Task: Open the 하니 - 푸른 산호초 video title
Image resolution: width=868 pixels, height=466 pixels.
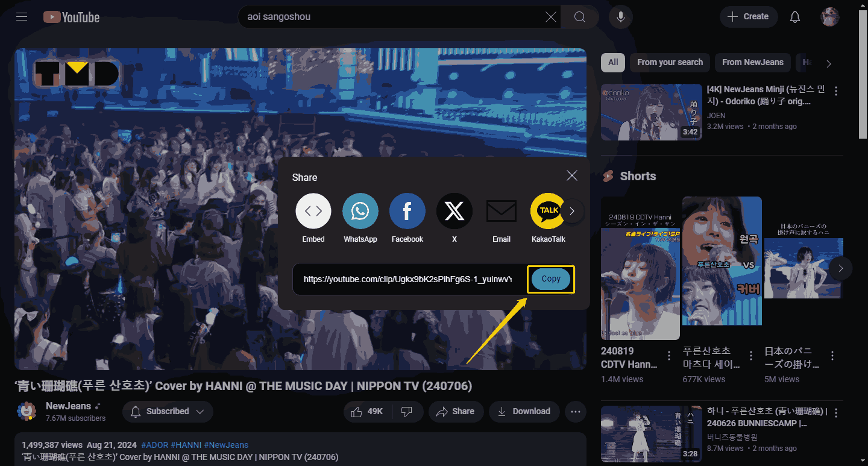Action: tap(767, 418)
